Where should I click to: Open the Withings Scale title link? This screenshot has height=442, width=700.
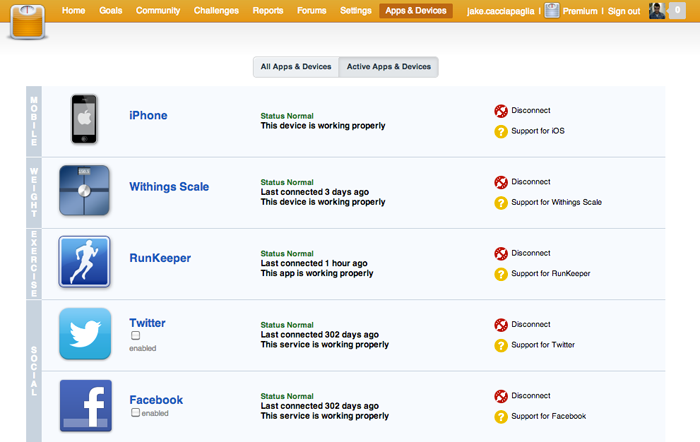[169, 187]
